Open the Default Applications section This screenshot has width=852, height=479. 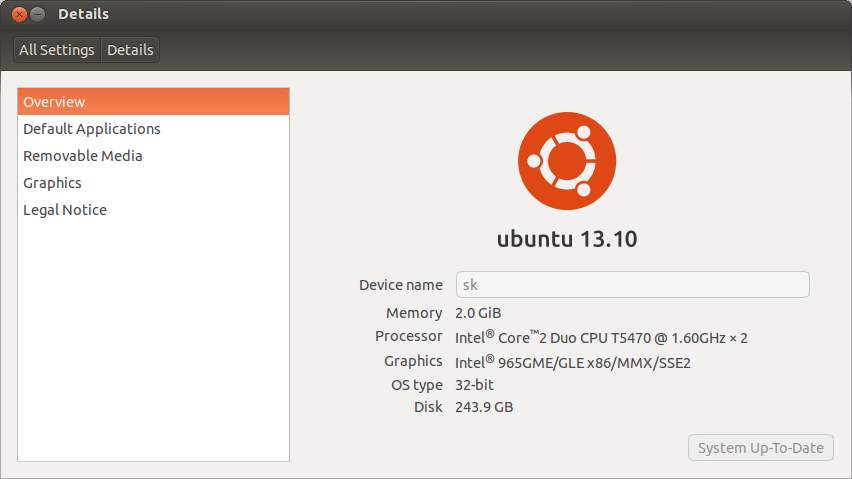(x=92, y=129)
